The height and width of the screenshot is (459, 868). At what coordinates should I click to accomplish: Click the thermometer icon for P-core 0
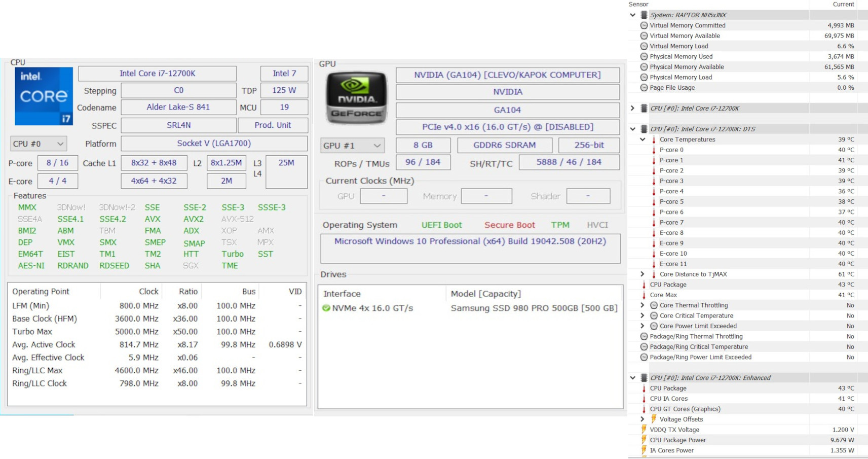pos(654,150)
